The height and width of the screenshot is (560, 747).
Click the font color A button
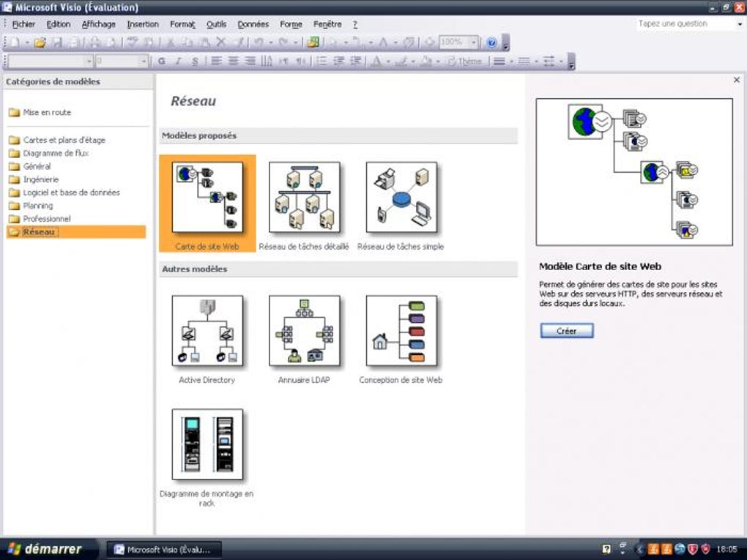pyautogui.click(x=376, y=61)
